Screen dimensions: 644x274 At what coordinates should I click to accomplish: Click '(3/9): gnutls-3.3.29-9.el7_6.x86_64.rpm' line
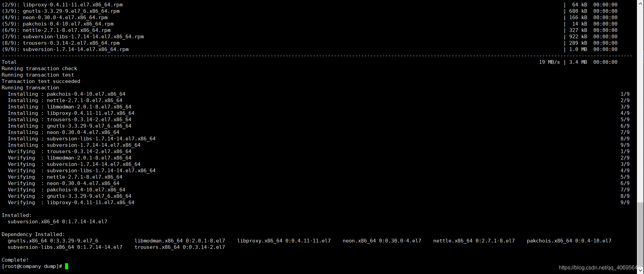[x=61, y=11]
